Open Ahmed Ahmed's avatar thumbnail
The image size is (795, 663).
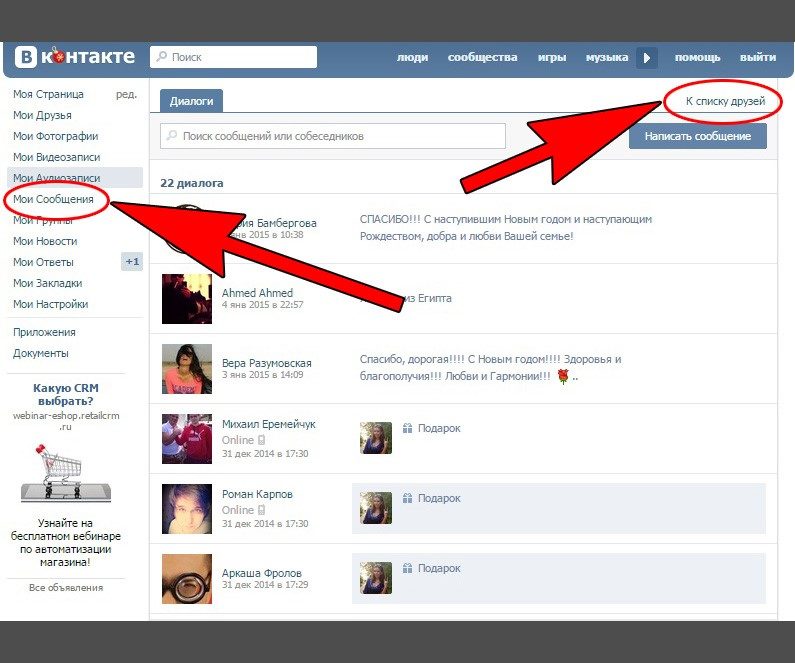point(187,299)
